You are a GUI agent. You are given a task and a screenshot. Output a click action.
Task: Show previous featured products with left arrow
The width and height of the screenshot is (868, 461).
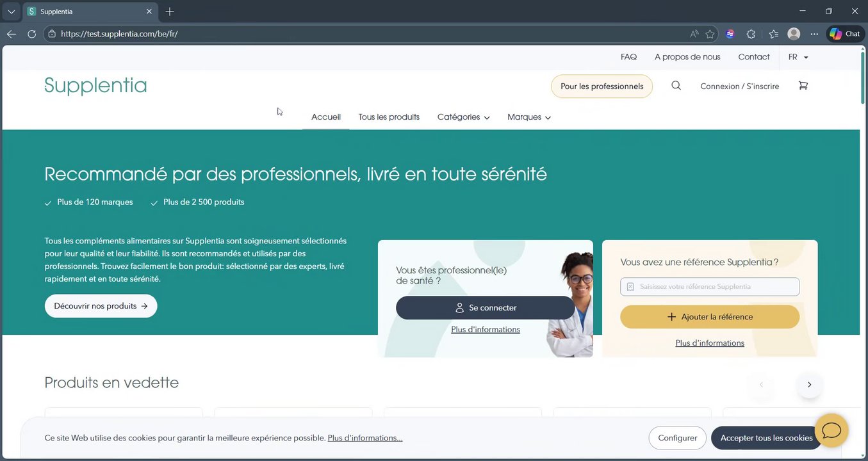click(762, 385)
